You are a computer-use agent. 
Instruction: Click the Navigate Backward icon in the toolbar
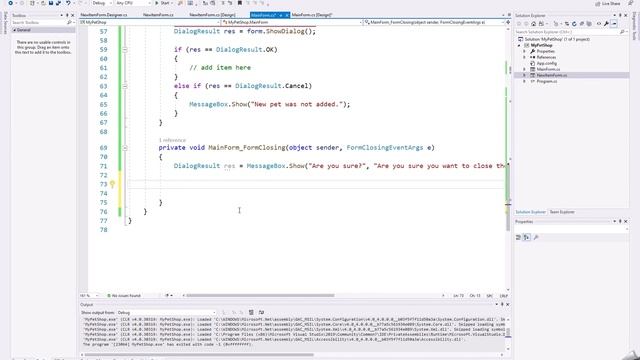(x=11, y=3)
